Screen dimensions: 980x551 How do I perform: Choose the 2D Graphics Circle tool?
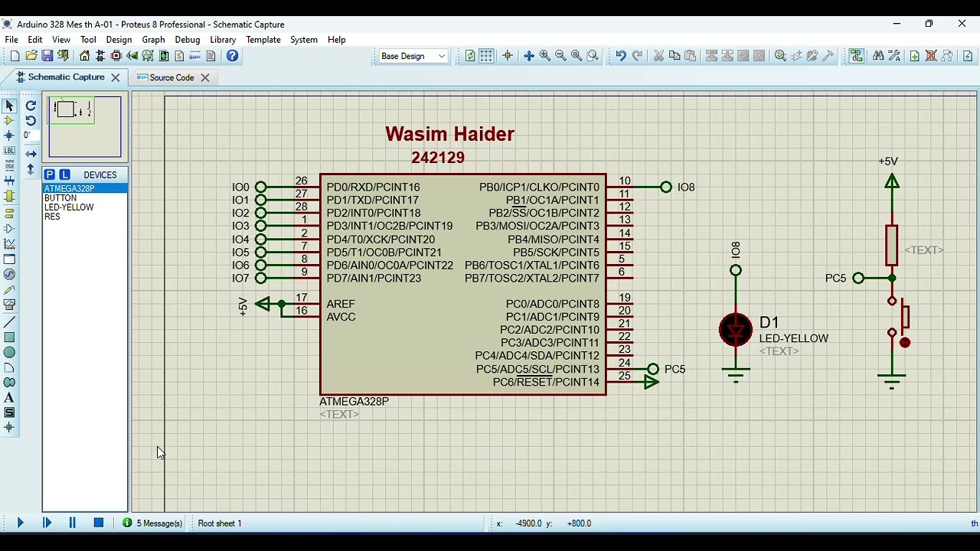(x=9, y=353)
